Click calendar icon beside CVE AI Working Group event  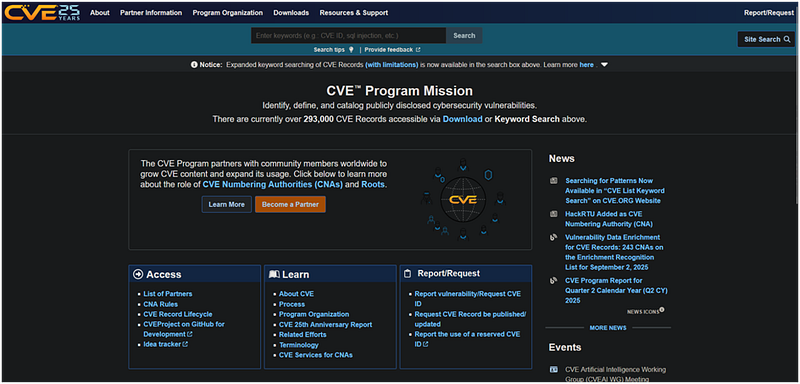pos(554,369)
